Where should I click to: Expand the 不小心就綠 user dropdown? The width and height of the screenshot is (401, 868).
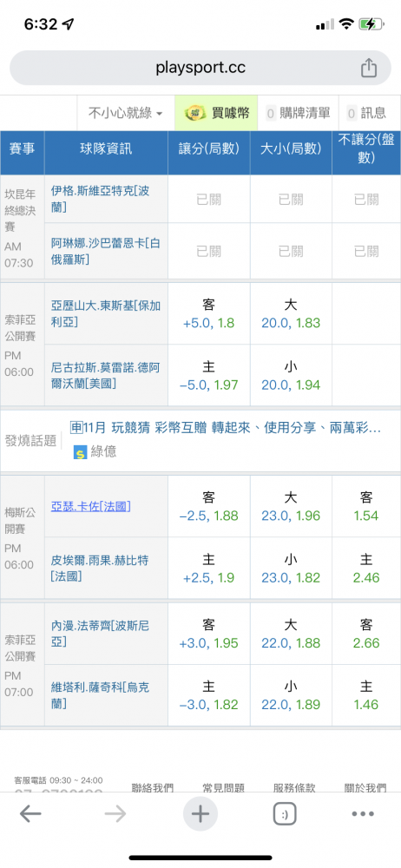pyautogui.click(x=126, y=114)
